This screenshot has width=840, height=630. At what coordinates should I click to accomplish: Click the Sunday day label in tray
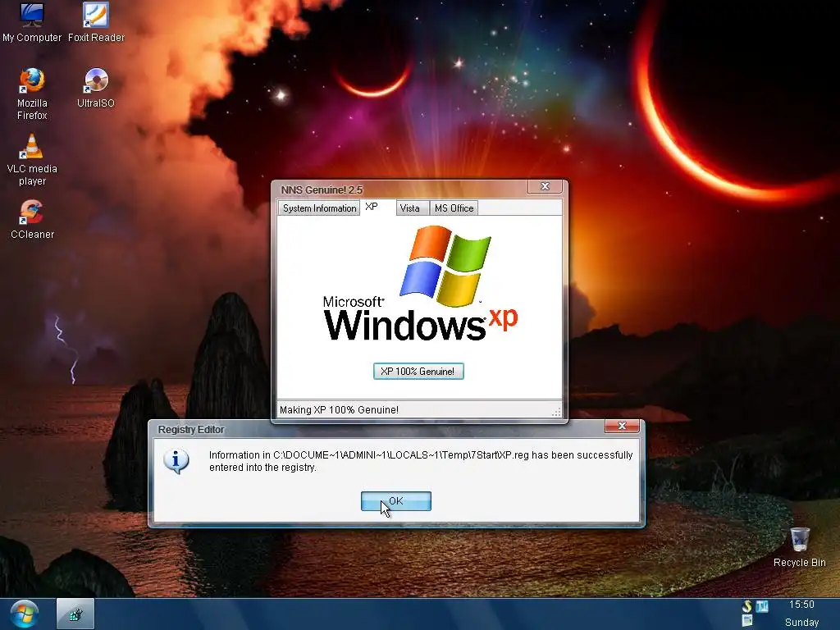pos(801,623)
